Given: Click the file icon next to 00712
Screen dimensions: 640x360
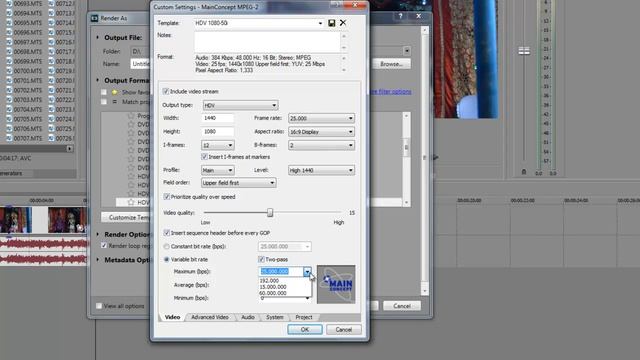Looking at the screenshot, I should (x=51, y=4).
